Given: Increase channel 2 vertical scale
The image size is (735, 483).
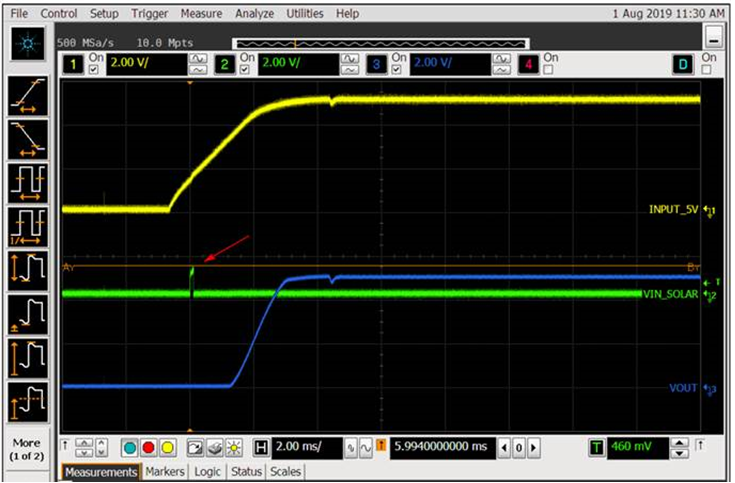Looking at the screenshot, I should coord(350,59).
